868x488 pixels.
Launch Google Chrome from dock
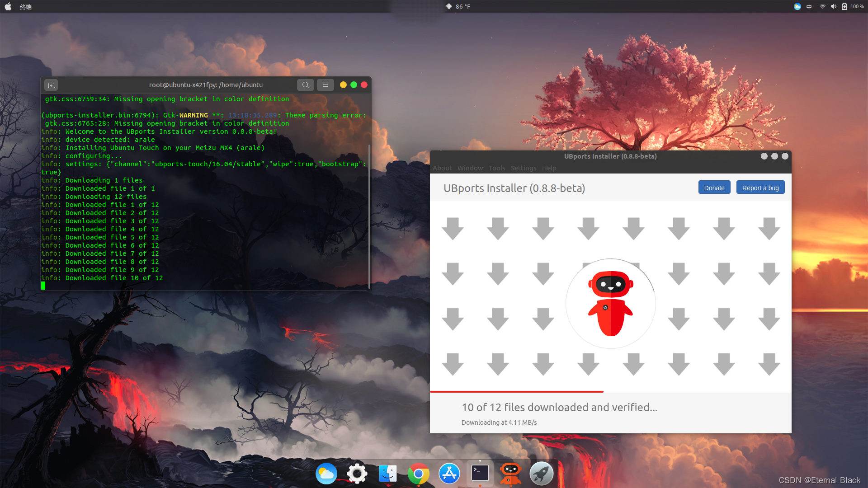(x=418, y=474)
